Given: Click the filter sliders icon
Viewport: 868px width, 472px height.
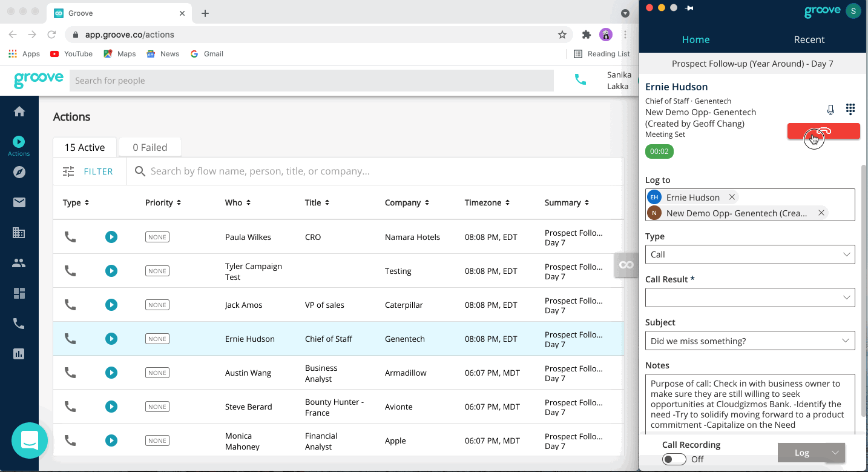Looking at the screenshot, I should click(x=68, y=171).
